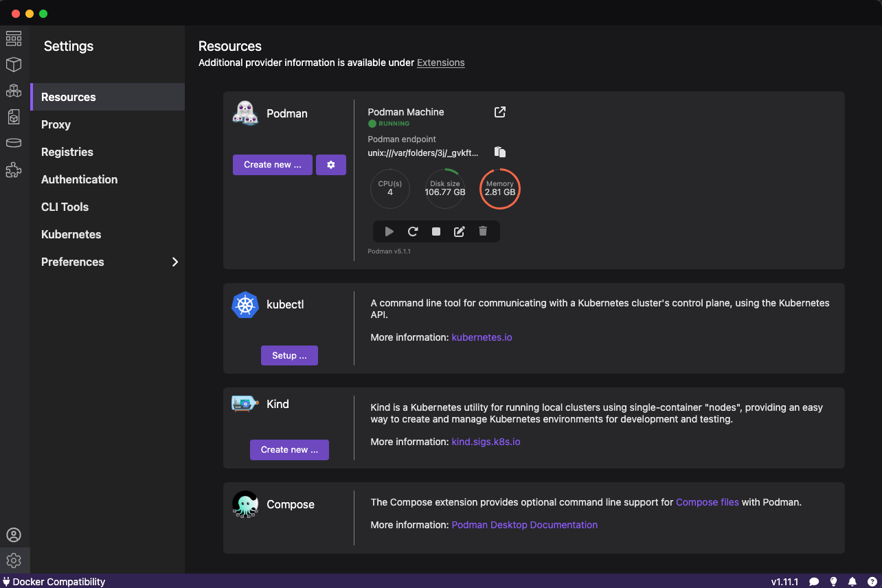882x588 pixels.
Task: Start the Podman Machine
Action: [x=389, y=231]
